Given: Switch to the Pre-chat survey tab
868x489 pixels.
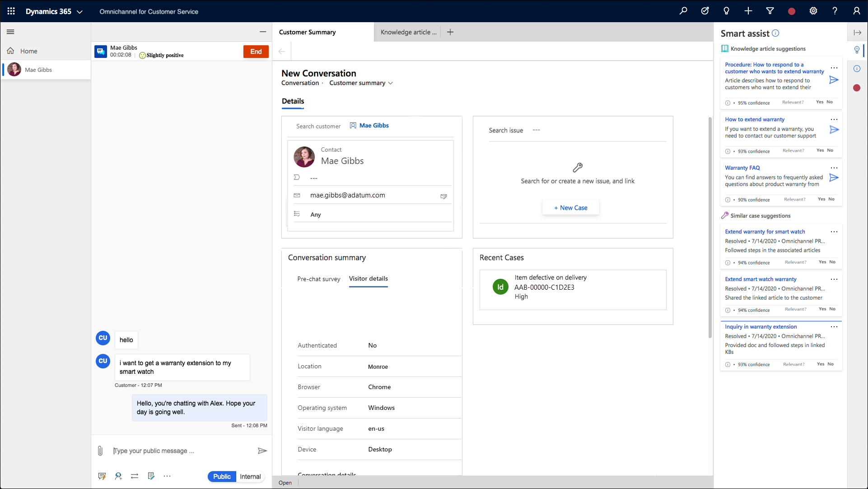Looking at the screenshot, I should point(319,278).
